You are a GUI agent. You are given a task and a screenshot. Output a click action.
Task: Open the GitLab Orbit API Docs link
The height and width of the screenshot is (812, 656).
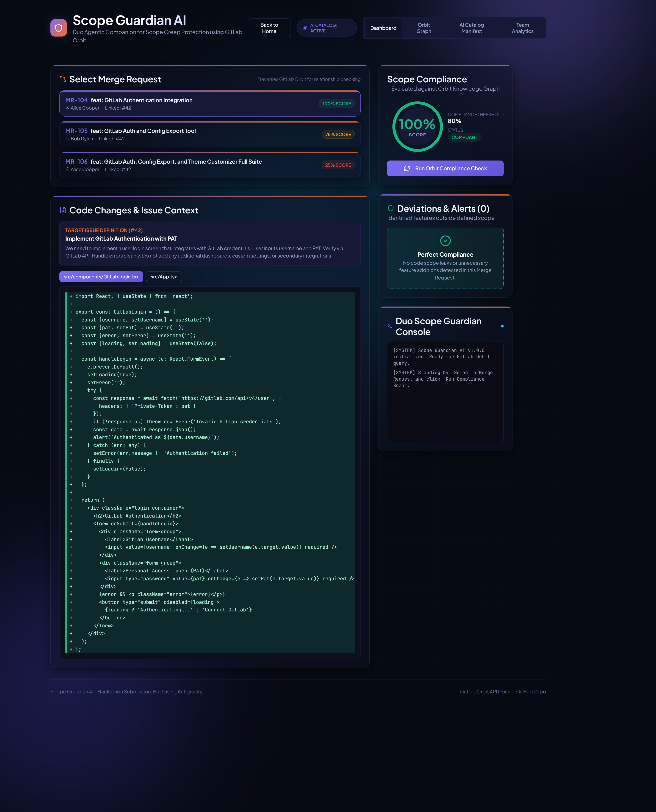(485, 691)
